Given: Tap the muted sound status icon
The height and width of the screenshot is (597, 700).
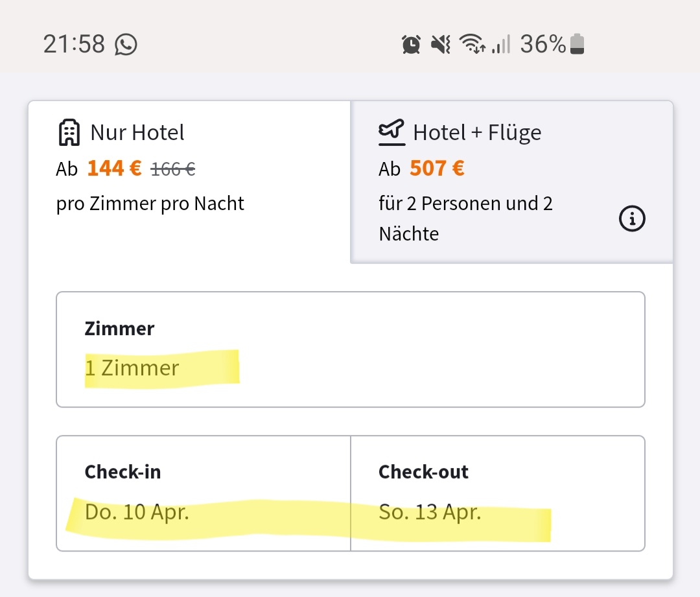Looking at the screenshot, I should (441, 45).
